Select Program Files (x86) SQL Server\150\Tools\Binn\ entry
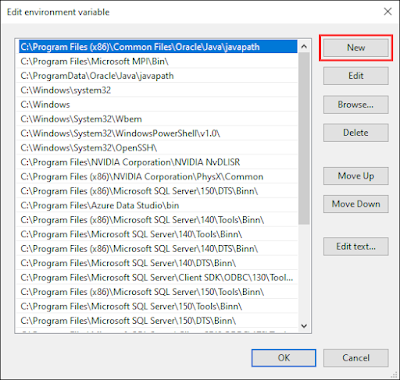 point(157,292)
